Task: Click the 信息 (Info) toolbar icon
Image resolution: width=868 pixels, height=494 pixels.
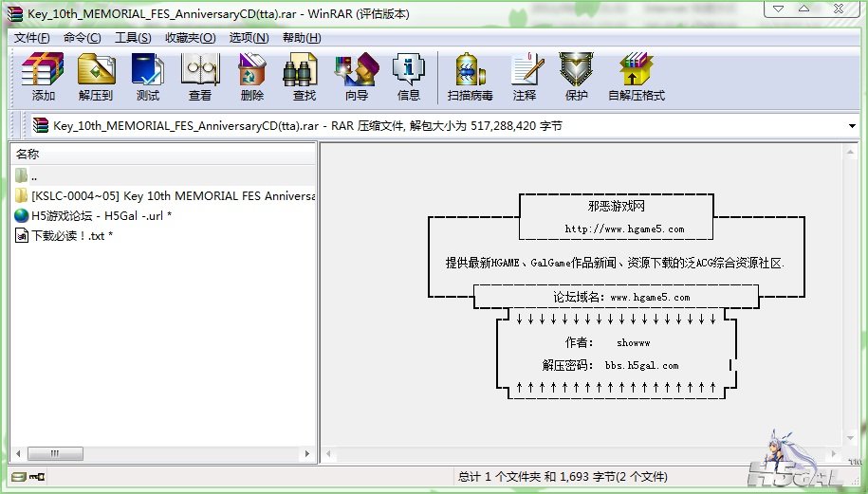Action: point(409,77)
